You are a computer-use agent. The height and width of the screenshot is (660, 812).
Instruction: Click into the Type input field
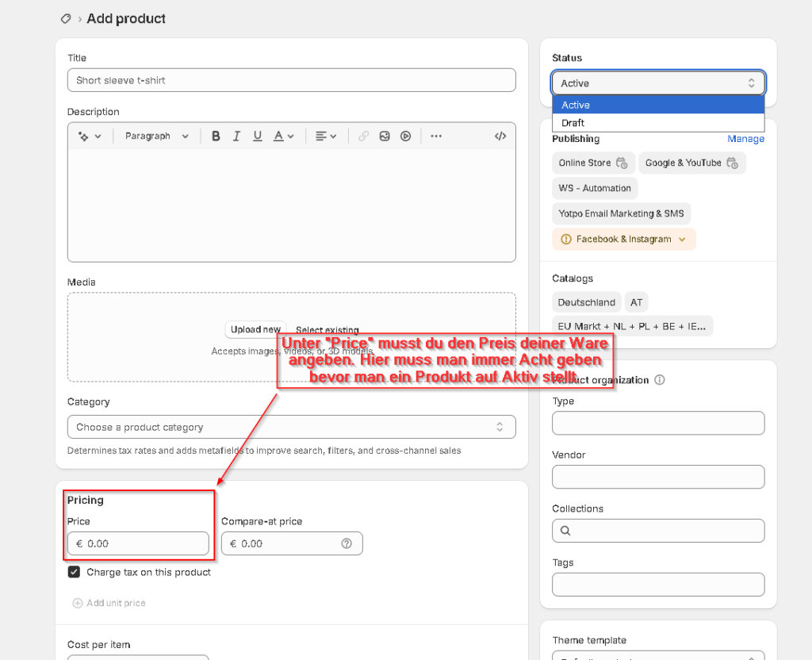click(658, 424)
